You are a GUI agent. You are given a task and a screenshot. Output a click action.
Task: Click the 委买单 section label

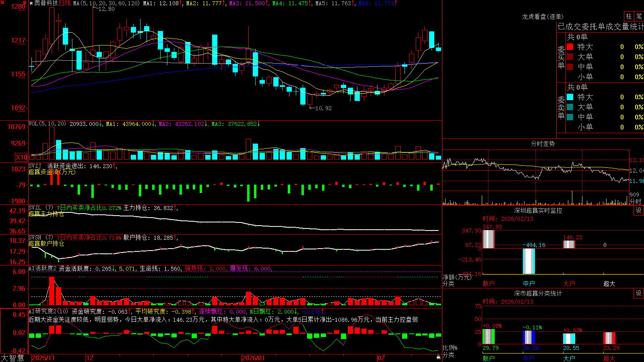(561, 58)
